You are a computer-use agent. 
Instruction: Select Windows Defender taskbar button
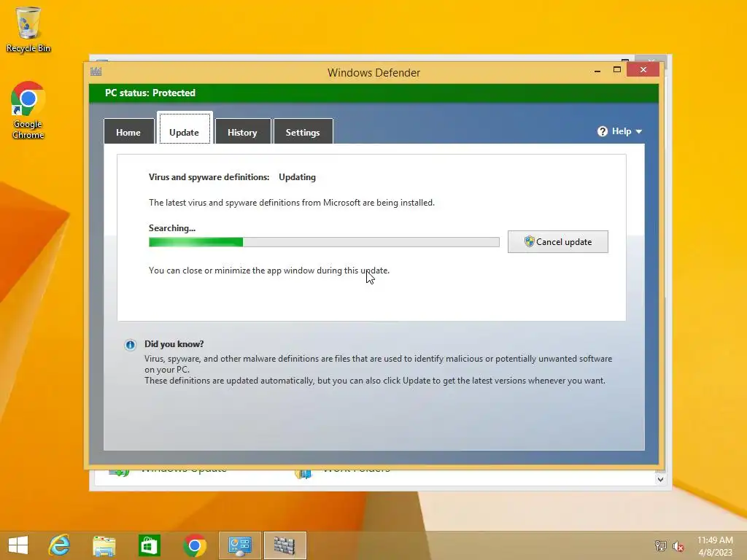[x=285, y=545]
